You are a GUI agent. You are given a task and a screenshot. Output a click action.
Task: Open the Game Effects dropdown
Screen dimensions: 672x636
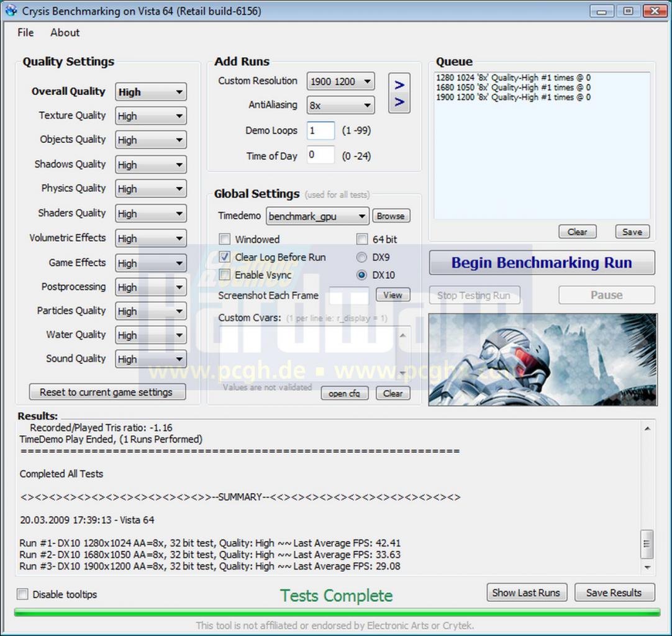tap(150, 263)
